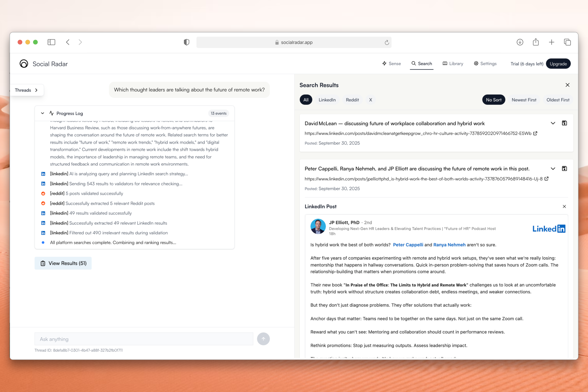Collapse the Peter Cappelli result chevron
This screenshot has height=392, width=588.
point(553,169)
